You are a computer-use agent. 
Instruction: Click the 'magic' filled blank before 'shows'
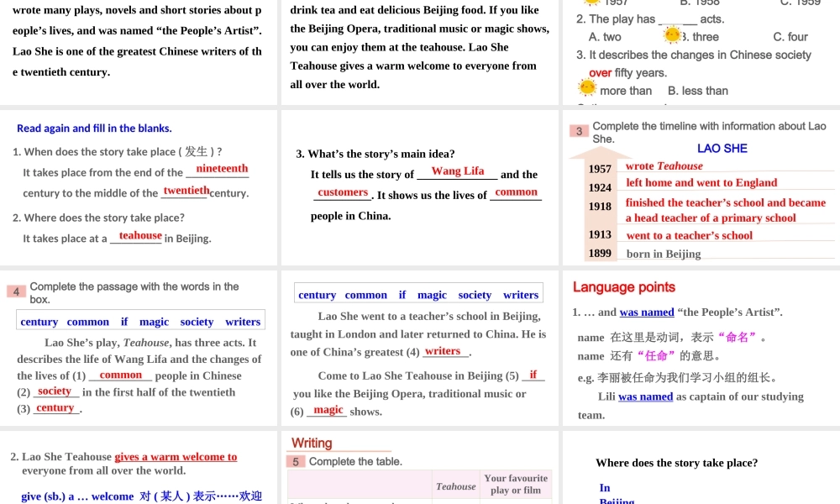(x=328, y=410)
